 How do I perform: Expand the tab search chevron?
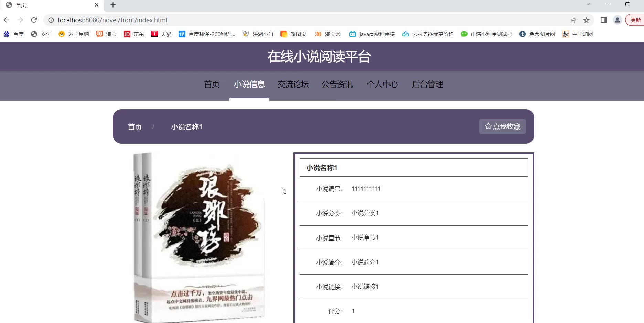588,4
